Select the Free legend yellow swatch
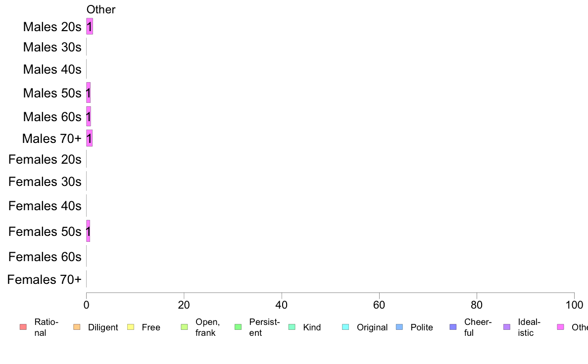Screen dimensions: 588x364 coord(131,327)
